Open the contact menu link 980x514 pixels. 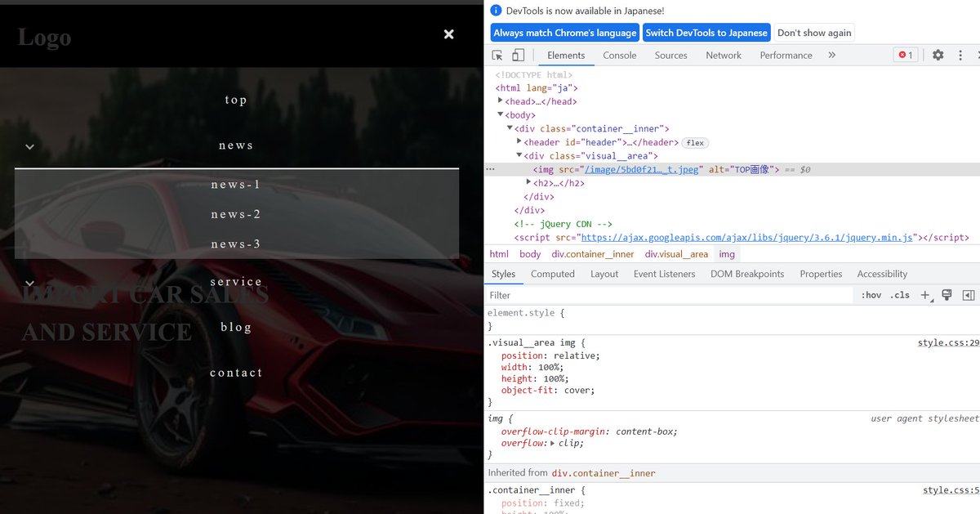tap(236, 373)
